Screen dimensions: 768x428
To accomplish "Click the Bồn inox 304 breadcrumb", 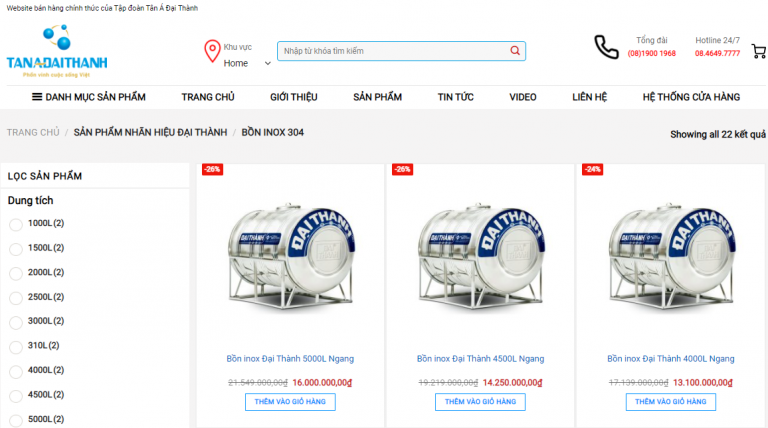I will coord(272,132).
